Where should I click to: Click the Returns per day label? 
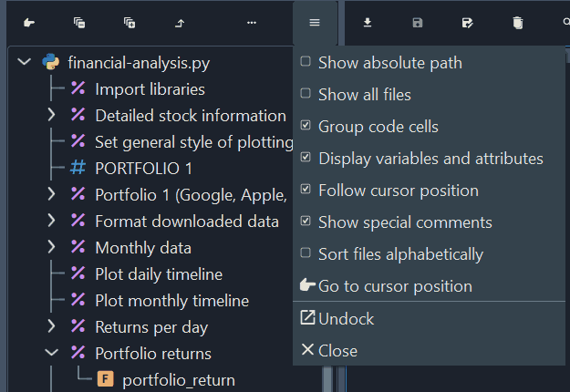coord(151,327)
